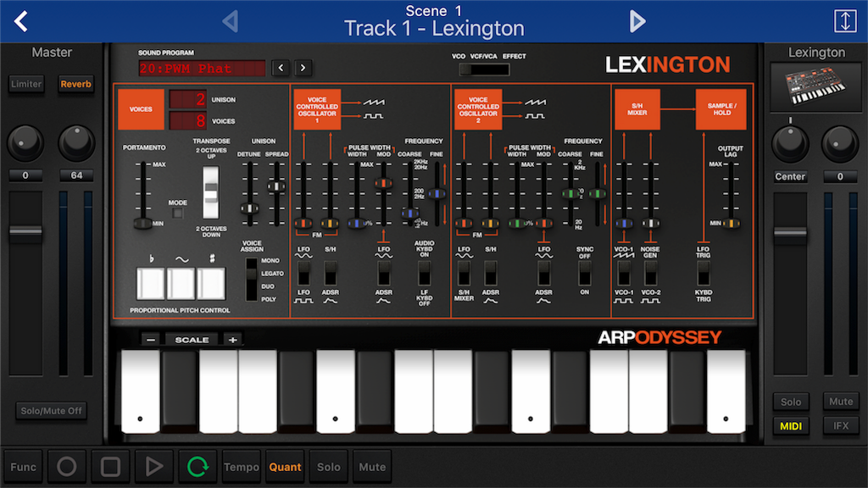Toggle the VCO / VCF/VCA / EFFECT page switch
Image resolution: width=868 pixels, height=488 pixels.
[x=484, y=69]
